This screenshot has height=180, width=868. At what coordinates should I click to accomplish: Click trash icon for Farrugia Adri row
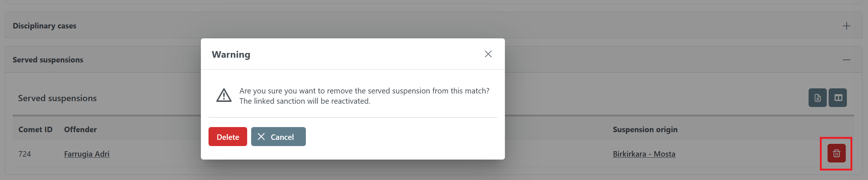click(x=836, y=153)
